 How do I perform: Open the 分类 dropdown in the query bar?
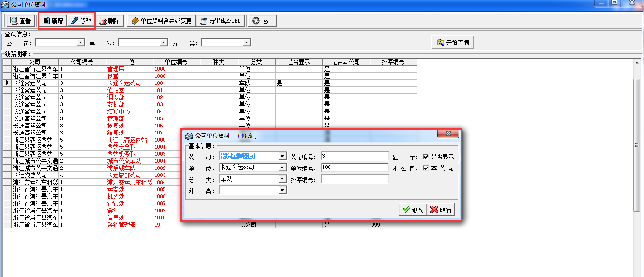[x=247, y=42]
